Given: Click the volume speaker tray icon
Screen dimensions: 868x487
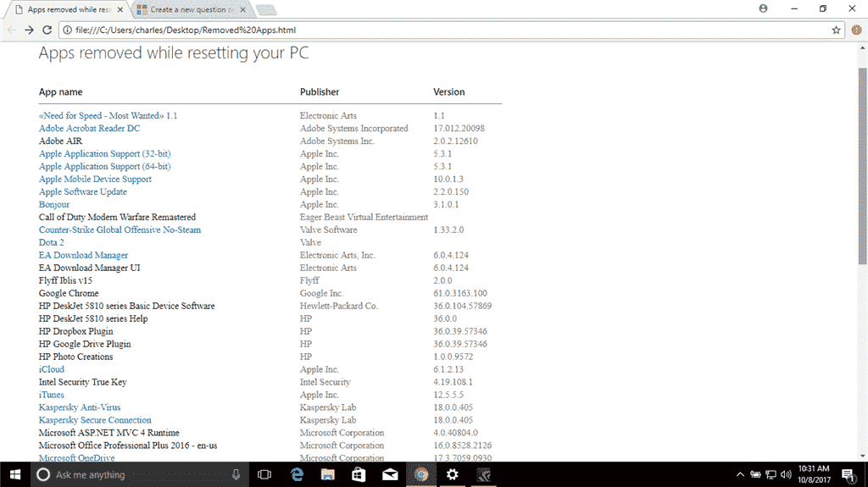Looking at the screenshot, I should tap(786, 474).
